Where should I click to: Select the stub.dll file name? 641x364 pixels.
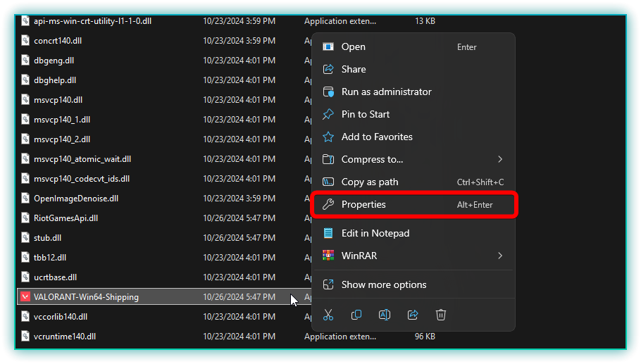(x=47, y=237)
